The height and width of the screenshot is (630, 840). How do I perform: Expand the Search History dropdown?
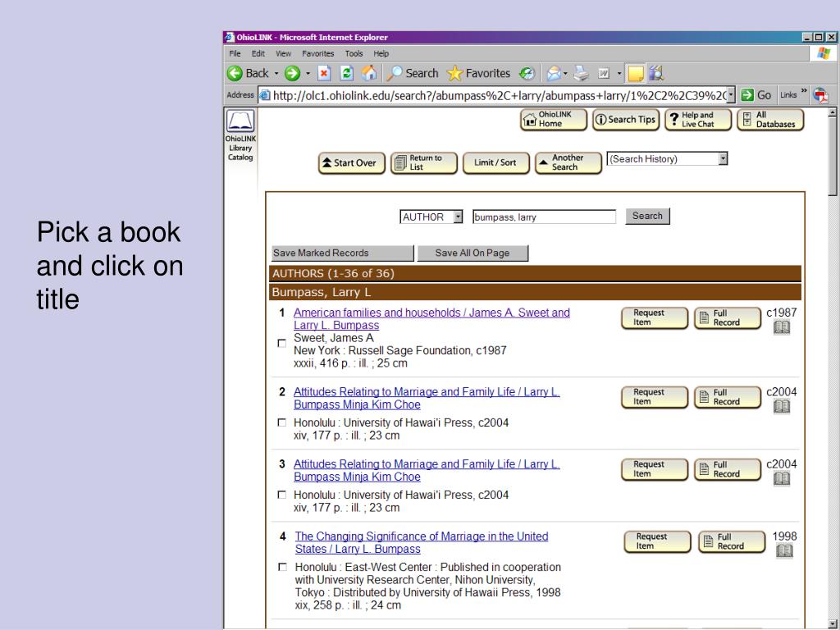(723, 158)
